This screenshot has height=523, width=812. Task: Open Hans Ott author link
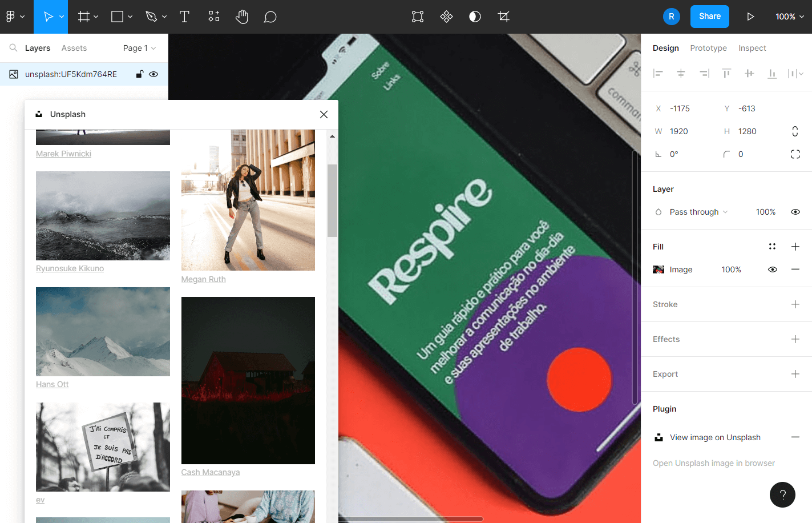click(52, 384)
